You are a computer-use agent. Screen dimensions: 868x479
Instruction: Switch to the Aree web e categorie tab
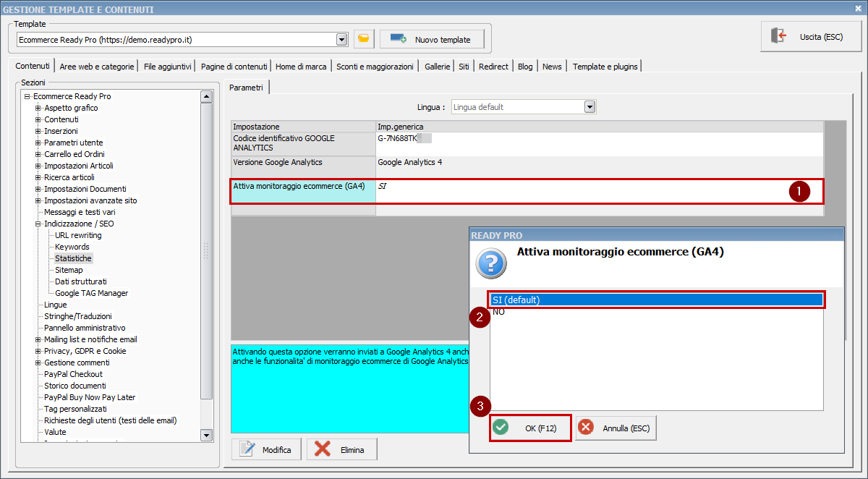click(97, 67)
